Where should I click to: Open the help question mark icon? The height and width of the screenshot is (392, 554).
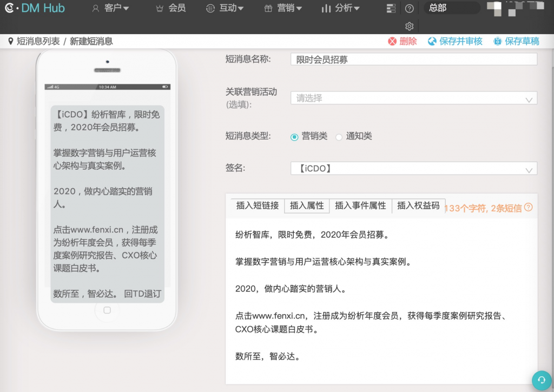410,9
